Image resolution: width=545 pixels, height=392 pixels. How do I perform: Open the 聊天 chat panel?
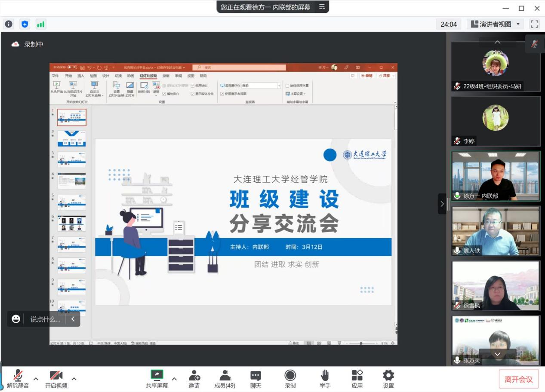tap(256, 379)
